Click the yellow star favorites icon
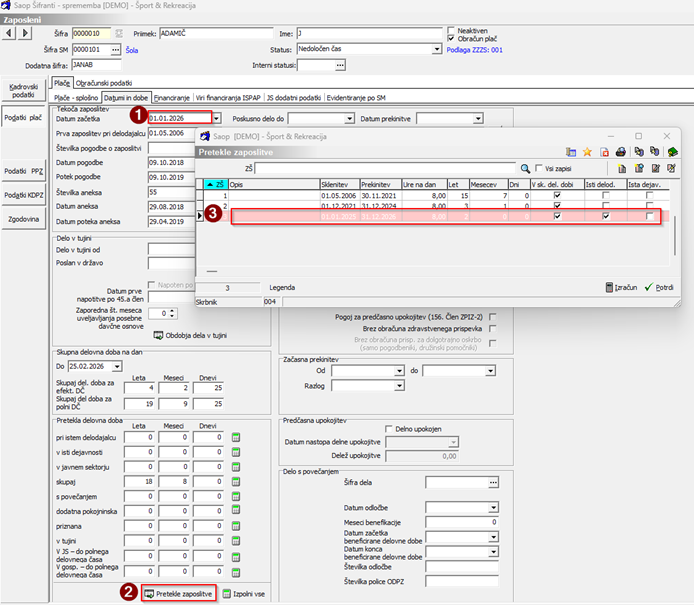 [587, 152]
